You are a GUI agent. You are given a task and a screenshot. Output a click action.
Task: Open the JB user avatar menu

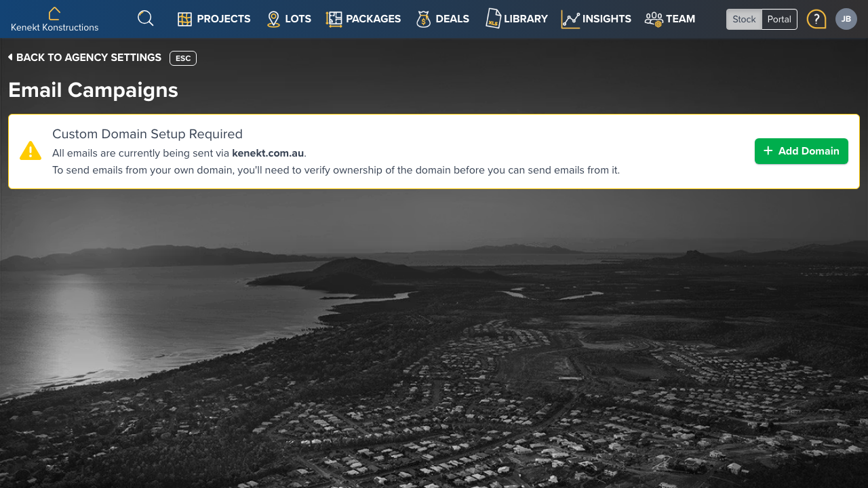846,19
